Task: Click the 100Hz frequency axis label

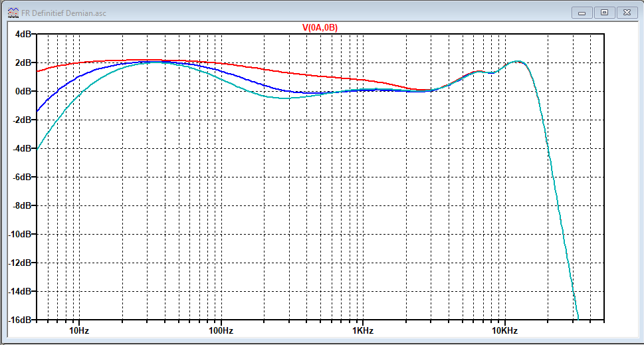Action: coord(221,330)
